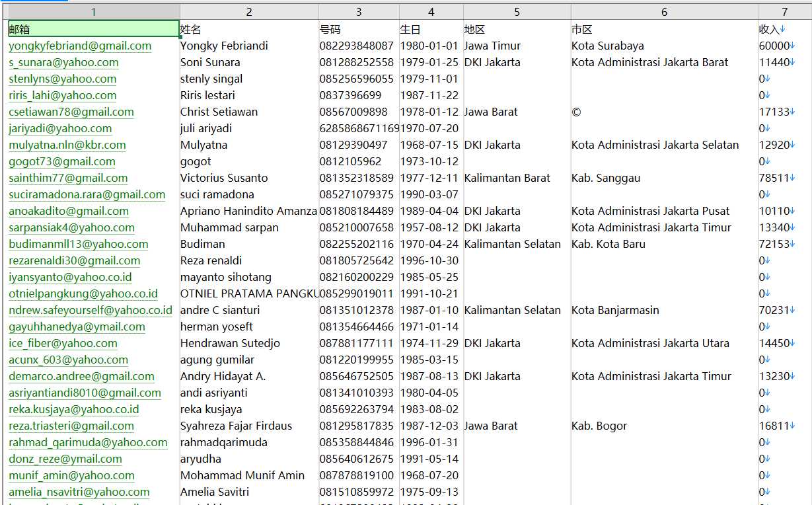812x505 pixels.
Task: Select birthday cell 1996-10-30
Action: click(x=431, y=260)
